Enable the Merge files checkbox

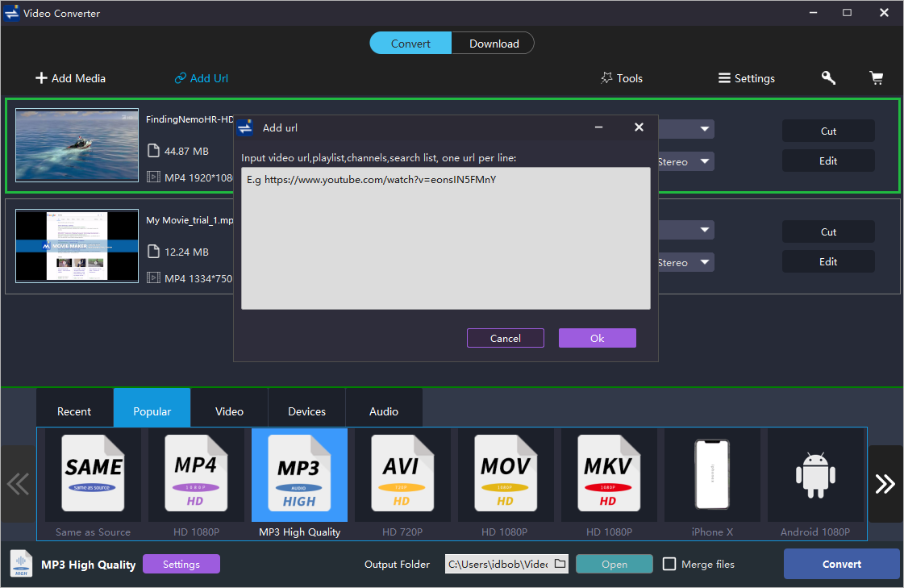[x=669, y=564]
